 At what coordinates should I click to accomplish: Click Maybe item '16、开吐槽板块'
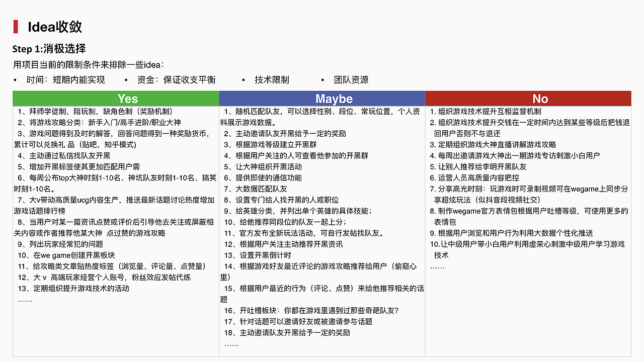(x=312, y=311)
